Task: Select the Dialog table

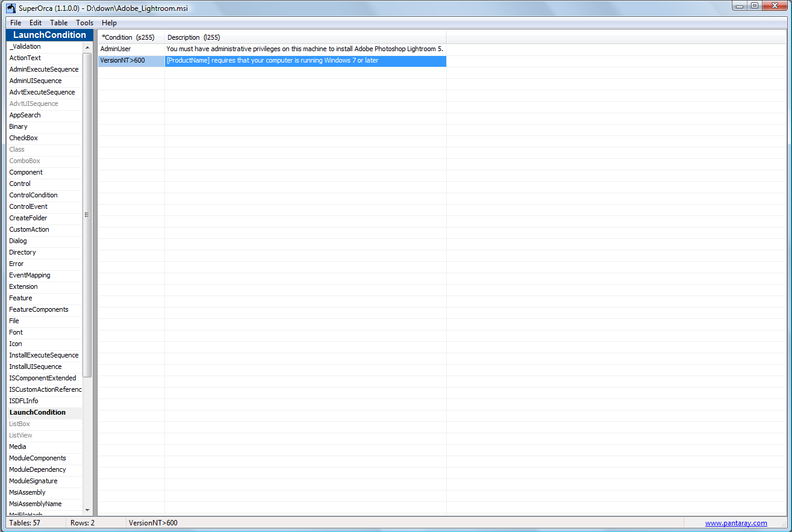Action: click(x=45, y=241)
